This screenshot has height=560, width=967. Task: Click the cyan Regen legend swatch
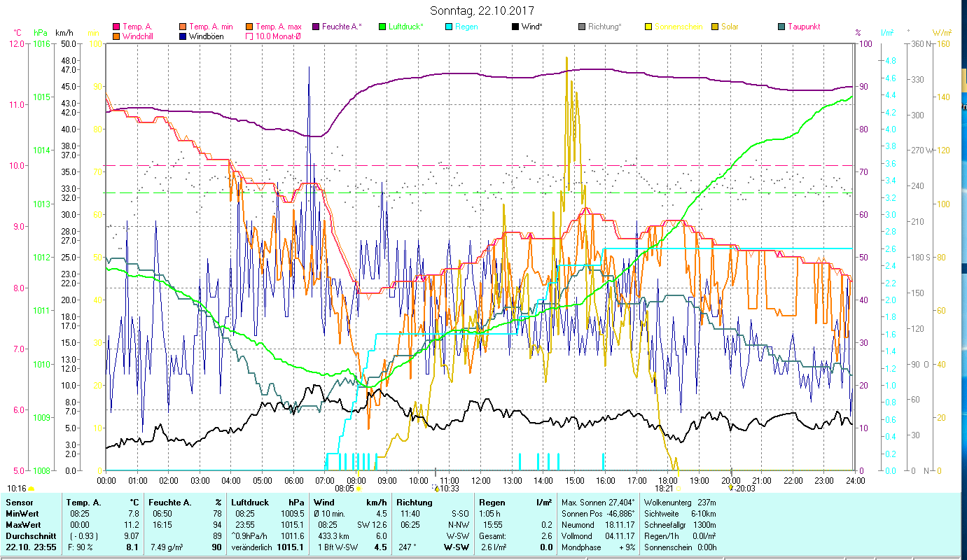(x=450, y=27)
